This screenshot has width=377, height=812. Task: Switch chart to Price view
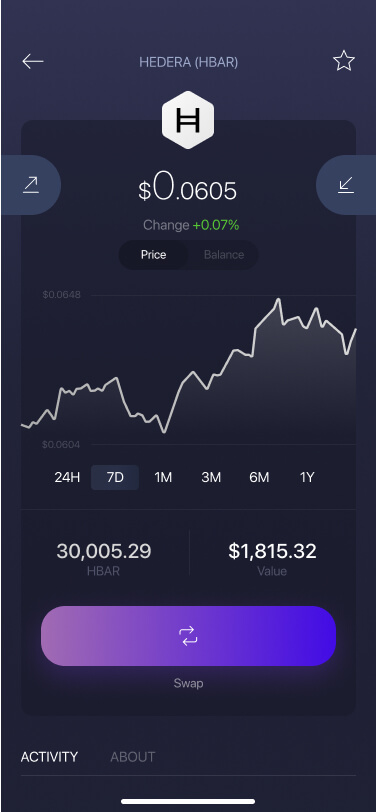tap(153, 255)
